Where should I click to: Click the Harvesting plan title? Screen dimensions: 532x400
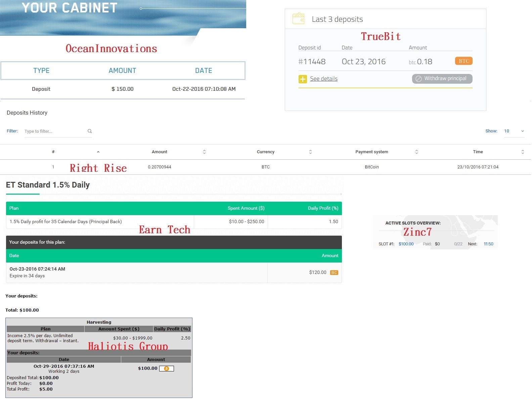pos(99,322)
